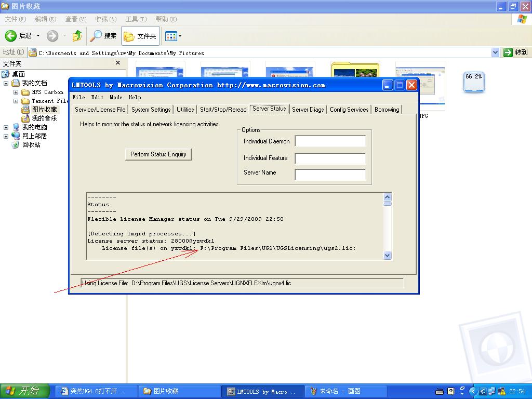Switch to the System Settings tab
This screenshot has height=399, width=532.
click(x=151, y=109)
